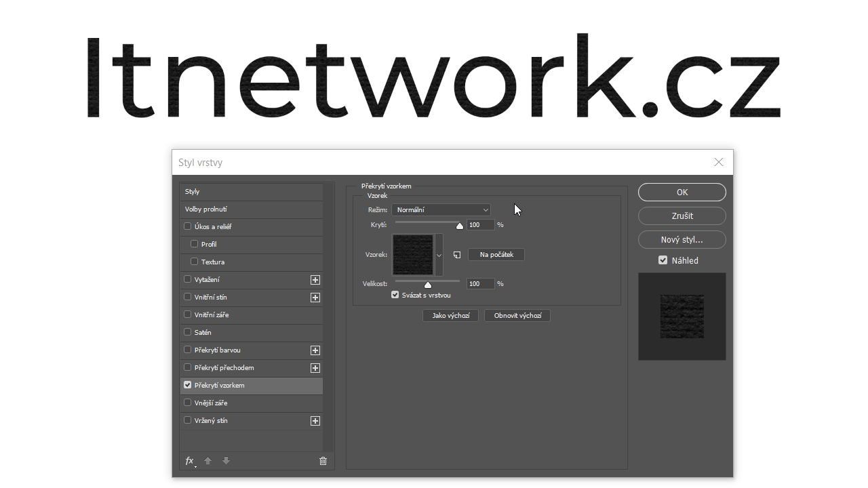868x488 pixels.
Task: Add another Vnitřní stín effect via plus icon
Action: point(315,298)
